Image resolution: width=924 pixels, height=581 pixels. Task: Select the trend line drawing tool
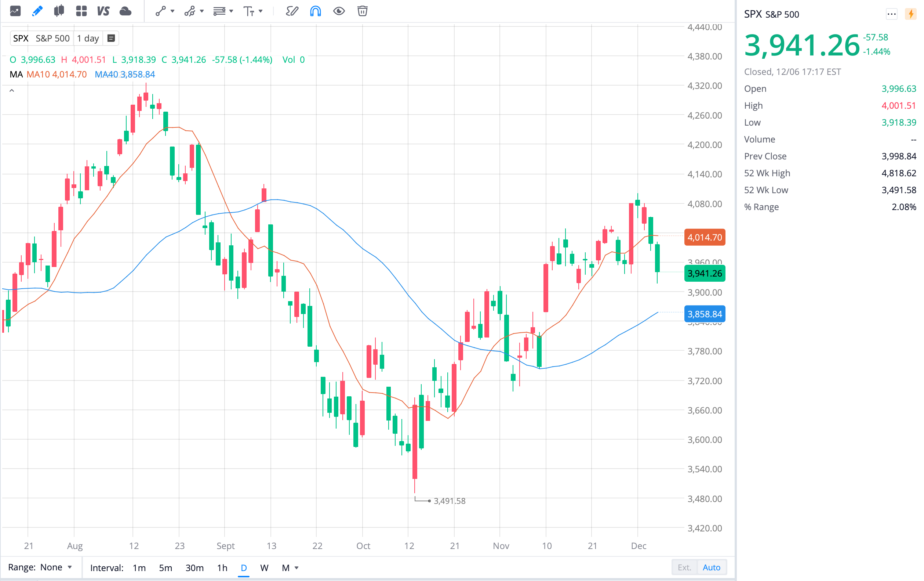click(x=160, y=11)
